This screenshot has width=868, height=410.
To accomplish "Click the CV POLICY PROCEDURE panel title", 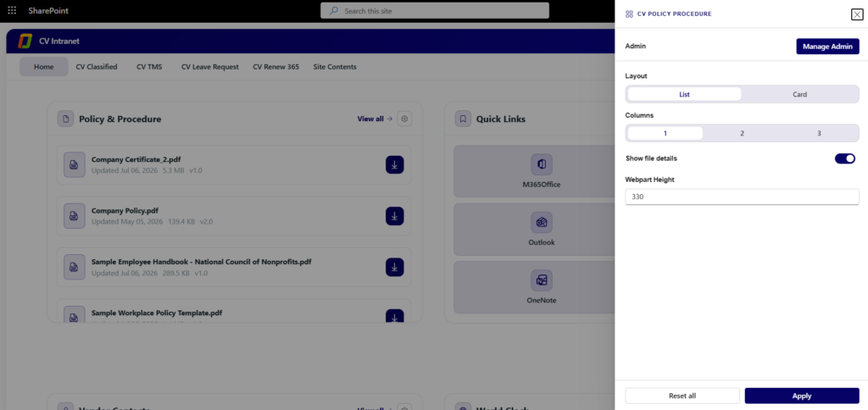I will 675,14.
